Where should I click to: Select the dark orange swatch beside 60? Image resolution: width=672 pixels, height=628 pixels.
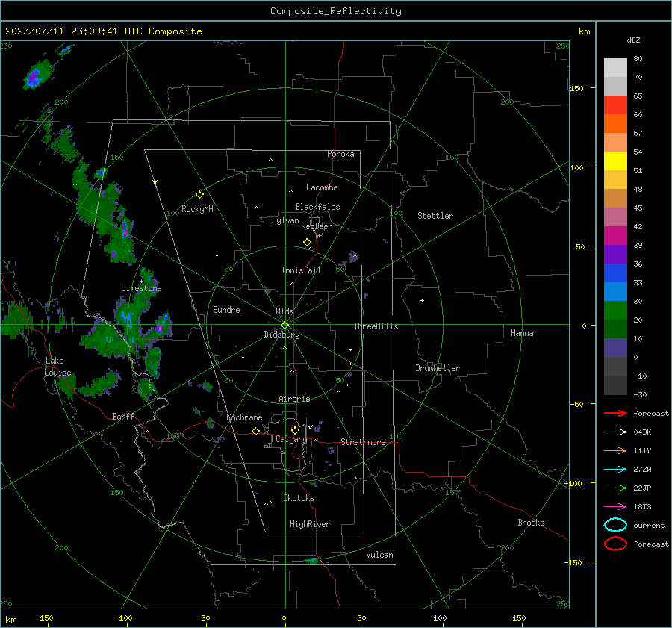tap(615, 123)
